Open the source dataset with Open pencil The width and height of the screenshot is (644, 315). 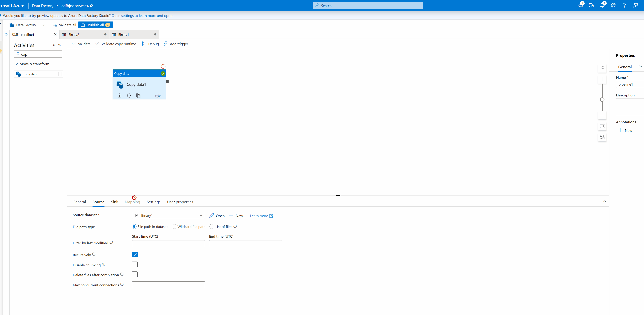coord(217,216)
